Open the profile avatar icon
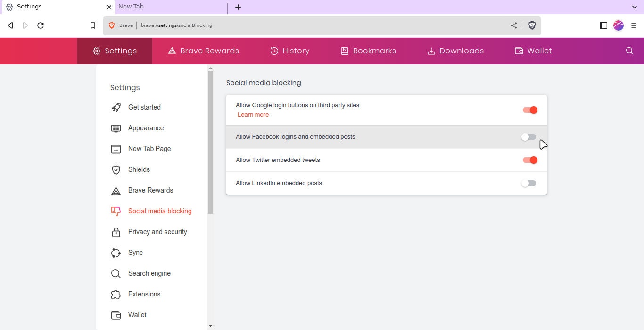 click(x=619, y=25)
